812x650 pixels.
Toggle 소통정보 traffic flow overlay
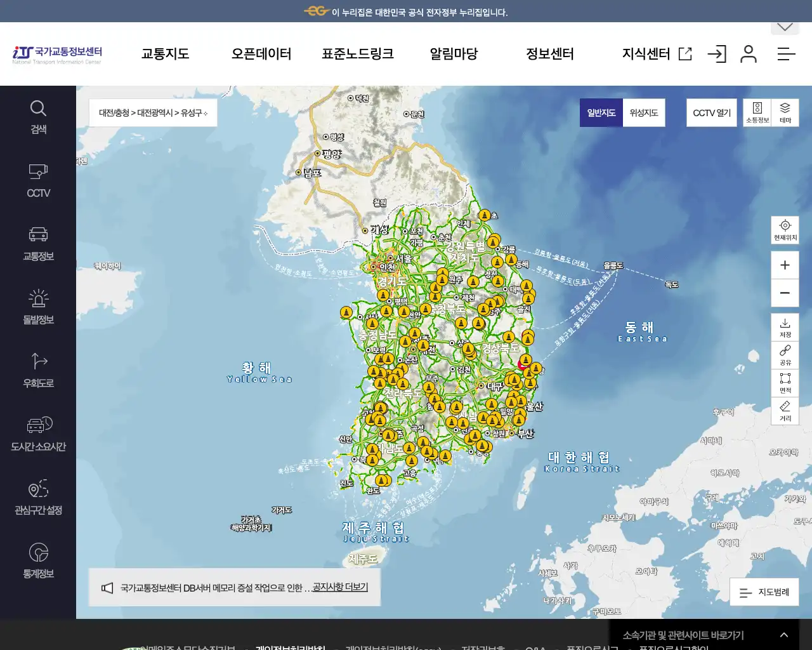[x=759, y=112]
